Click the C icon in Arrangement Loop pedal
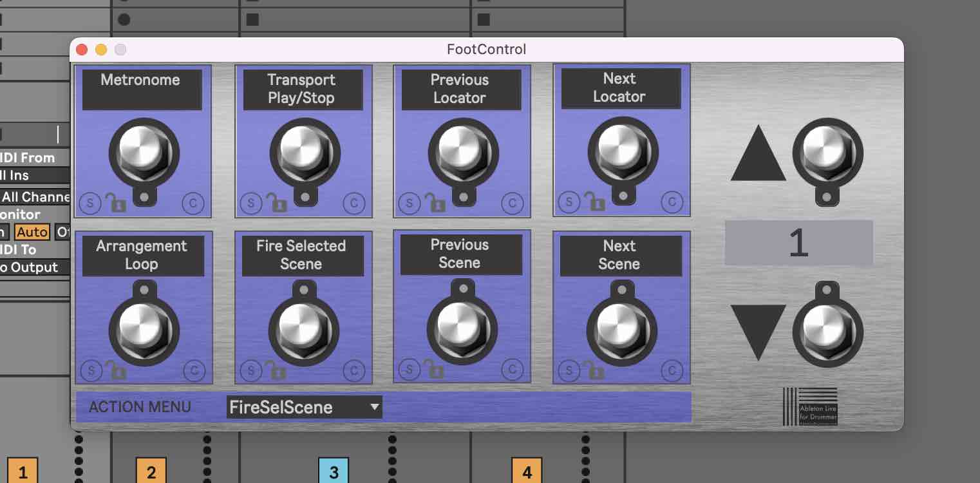This screenshot has height=483, width=980. [x=193, y=371]
